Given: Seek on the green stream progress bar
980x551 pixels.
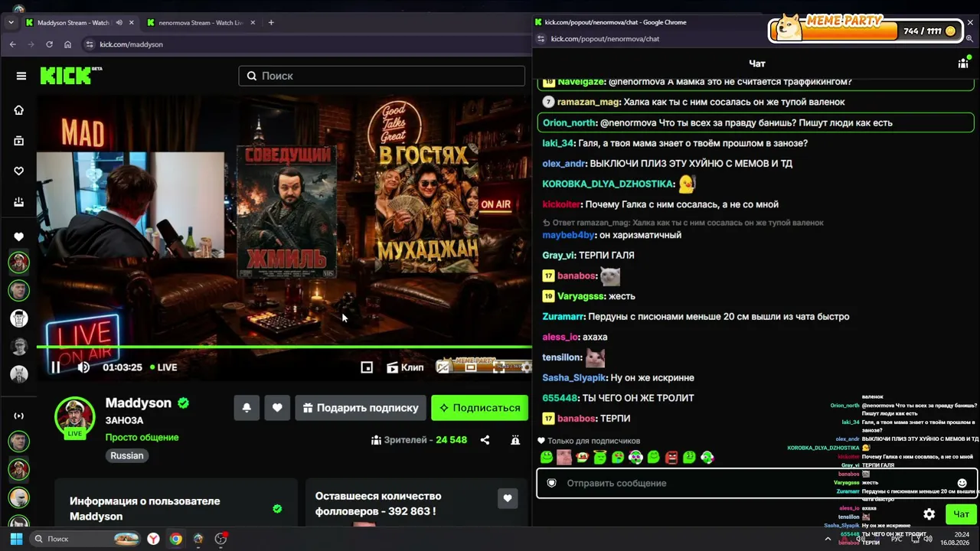Looking at the screenshot, I should coord(284,347).
